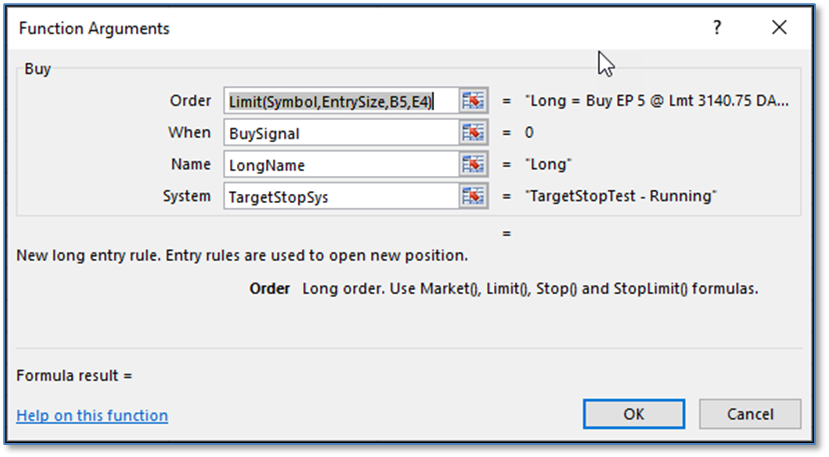Click the range selector icon beside the Order field
This screenshot has height=457, width=829.
click(x=473, y=101)
